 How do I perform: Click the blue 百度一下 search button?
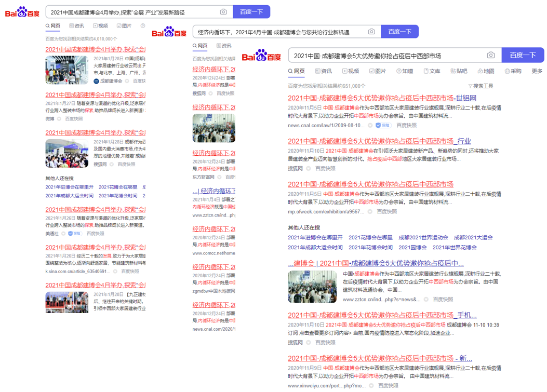[523, 55]
